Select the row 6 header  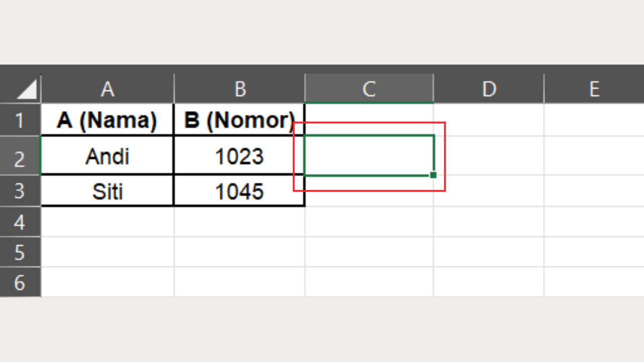coord(20,282)
